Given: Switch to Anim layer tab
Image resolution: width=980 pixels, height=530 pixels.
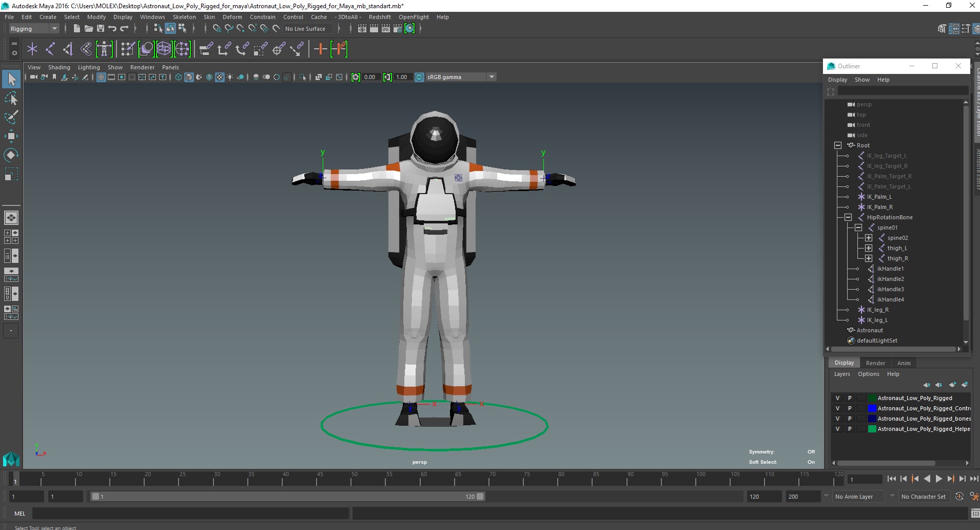Looking at the screenshot, I should pos(904,363).
